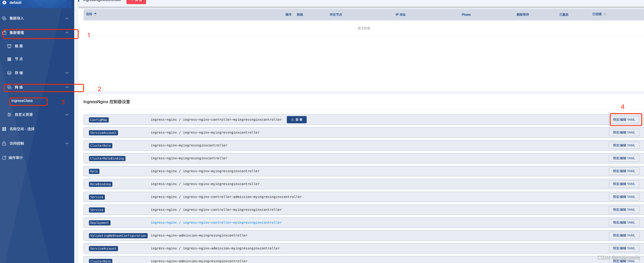Click the 存储 database icon
Screen dimensions: 644x263
click(x=9, y=73)
